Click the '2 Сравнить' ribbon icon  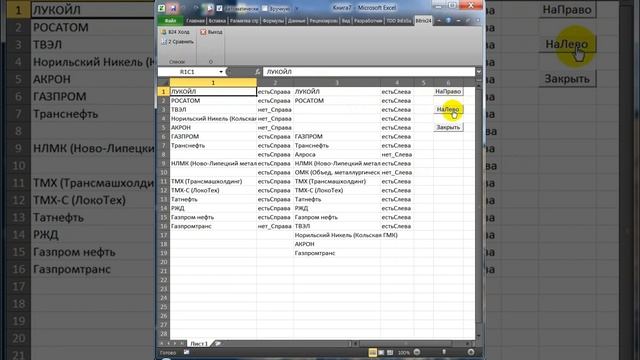[x=178, y=42]
